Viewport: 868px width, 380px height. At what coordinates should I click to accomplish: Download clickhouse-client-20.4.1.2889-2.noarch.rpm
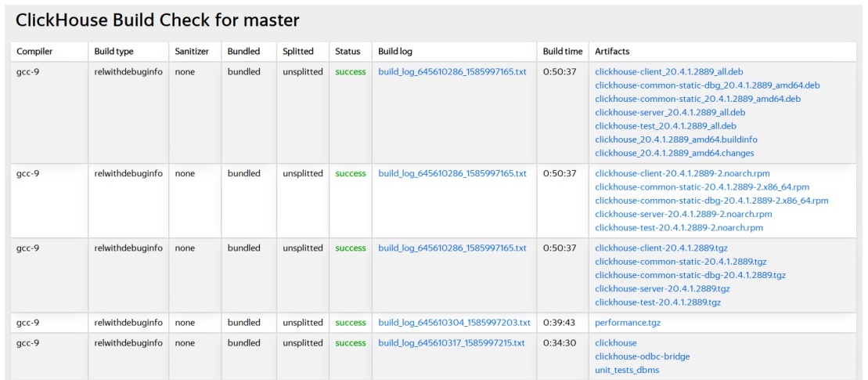coord(682,173)
